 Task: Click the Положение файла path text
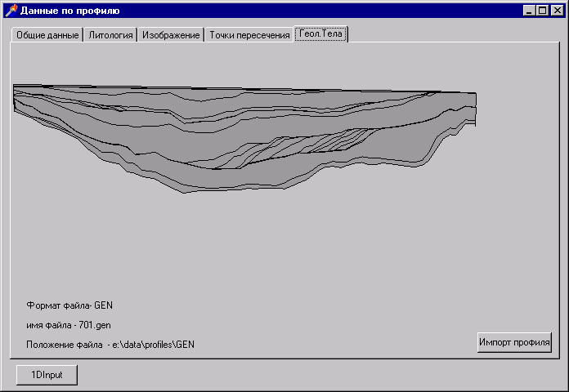point(110,345)
